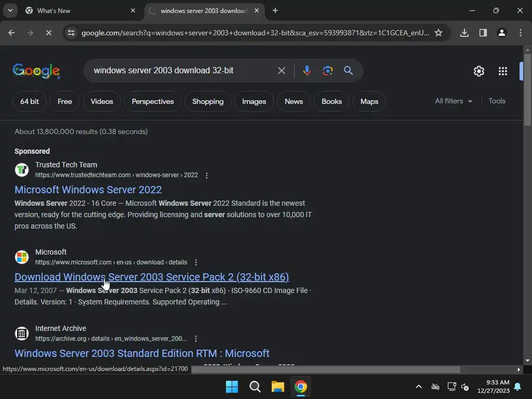
Task: Click the trustedtechteam.com URL breadcrumb
Action: [116, 175]
